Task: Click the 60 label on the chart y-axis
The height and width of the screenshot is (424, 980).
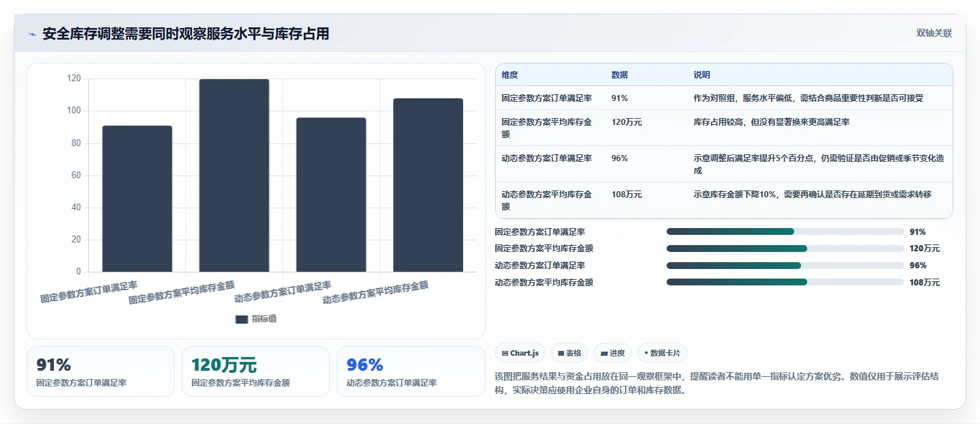Action: [76, 175]
